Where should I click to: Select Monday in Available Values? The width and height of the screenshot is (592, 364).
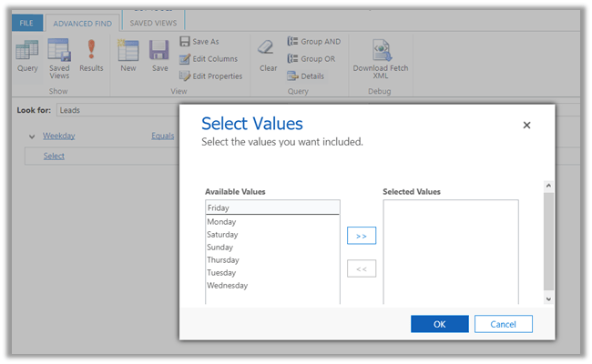point(221,222)
